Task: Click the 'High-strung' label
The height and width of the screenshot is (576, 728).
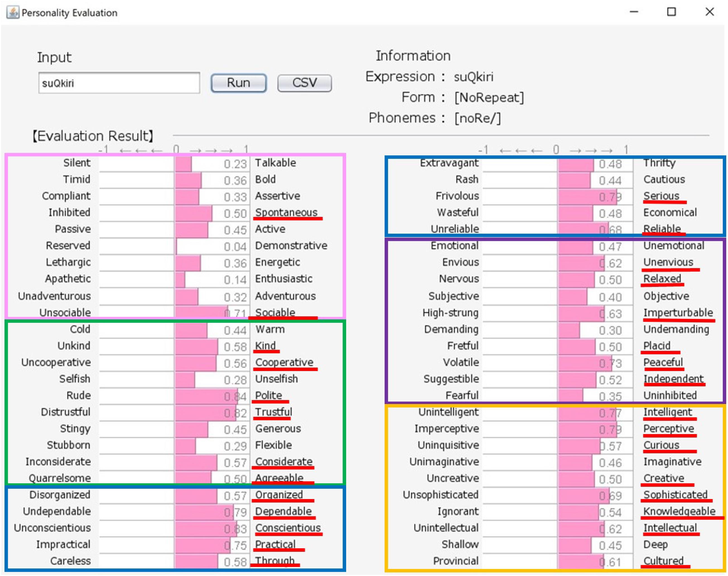Action: tap(450, 313)
